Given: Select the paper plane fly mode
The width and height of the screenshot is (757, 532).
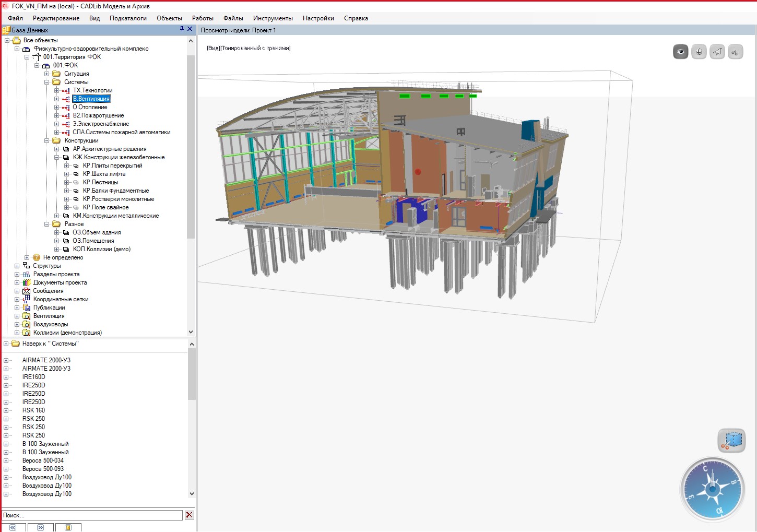Looking at the screenshot, I should tap(717, 52).
